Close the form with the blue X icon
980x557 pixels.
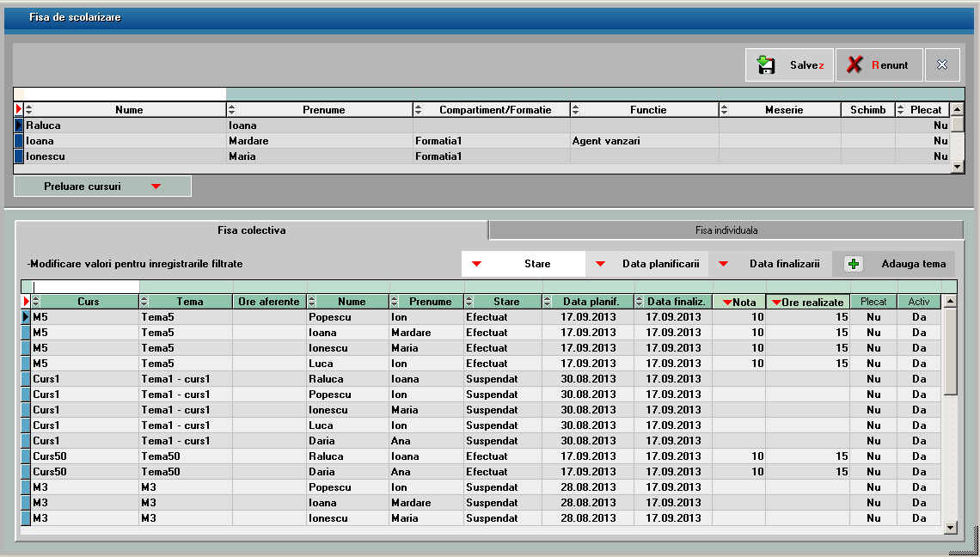coord(942,65)
